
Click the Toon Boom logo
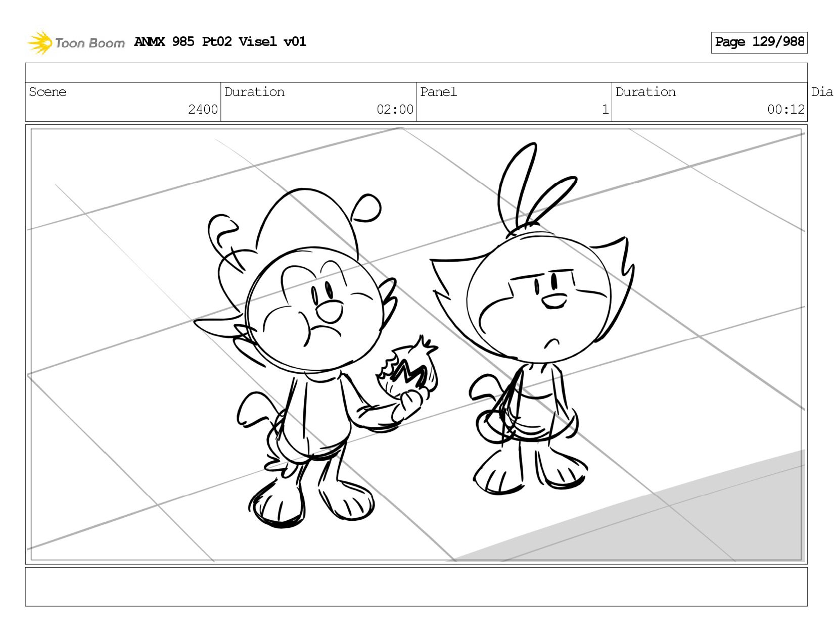tap(76, 42)
